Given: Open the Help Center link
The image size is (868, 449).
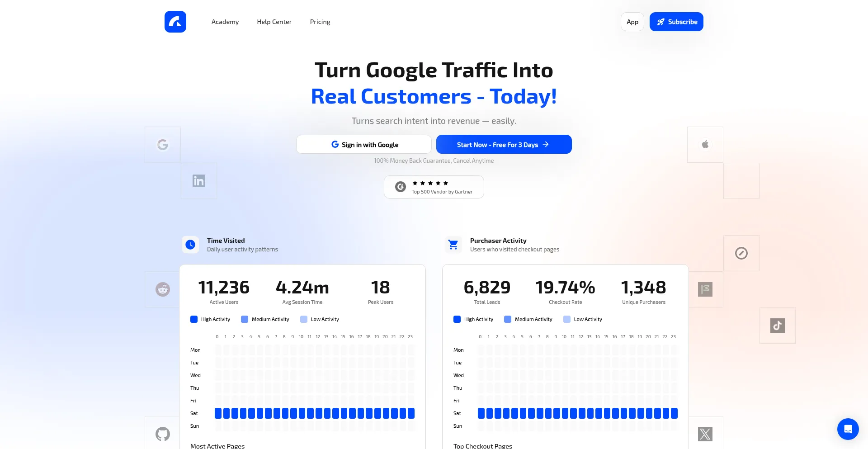Looking at the screenshot, I should tap(274, 22).
